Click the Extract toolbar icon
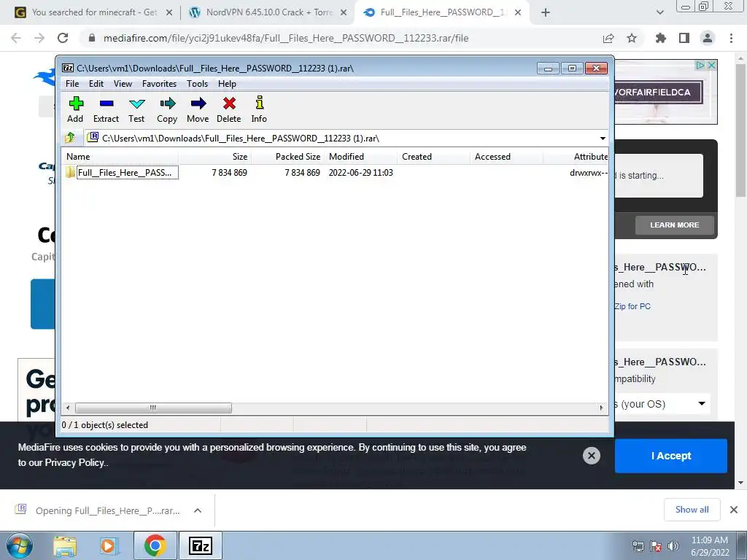Viewport: 747px width, 560px height. click(106, 109)
